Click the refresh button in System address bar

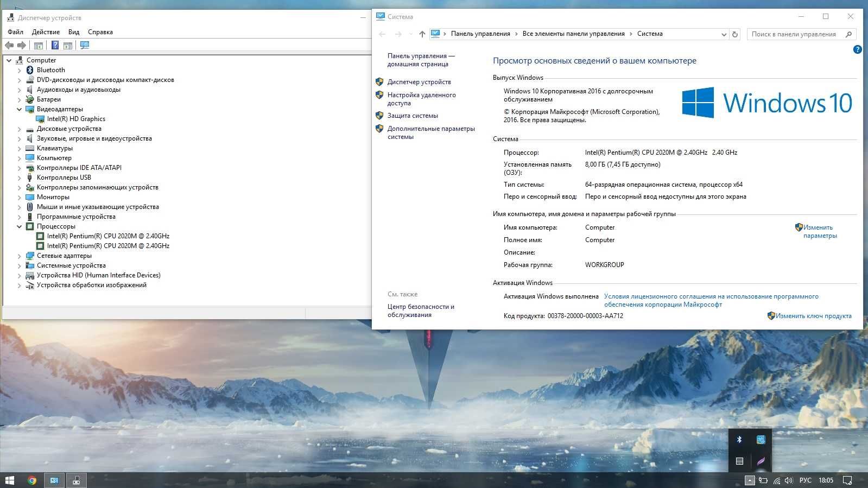pos(735,34)
